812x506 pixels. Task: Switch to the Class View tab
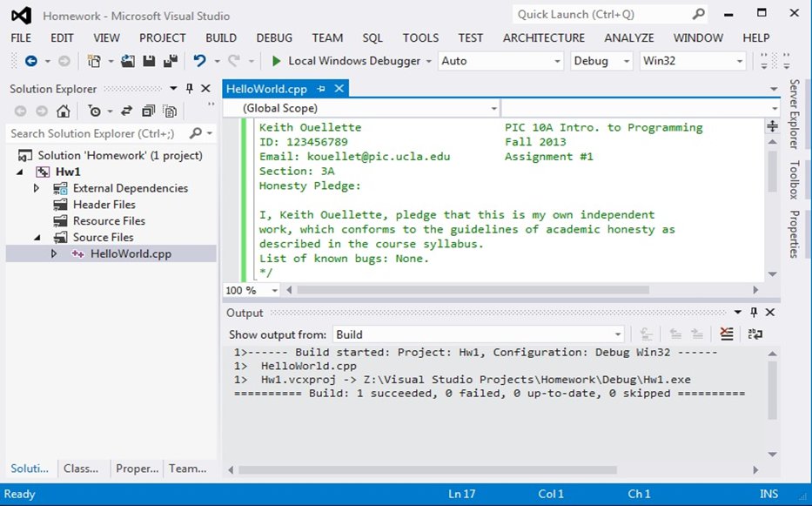tap(81, 469)
